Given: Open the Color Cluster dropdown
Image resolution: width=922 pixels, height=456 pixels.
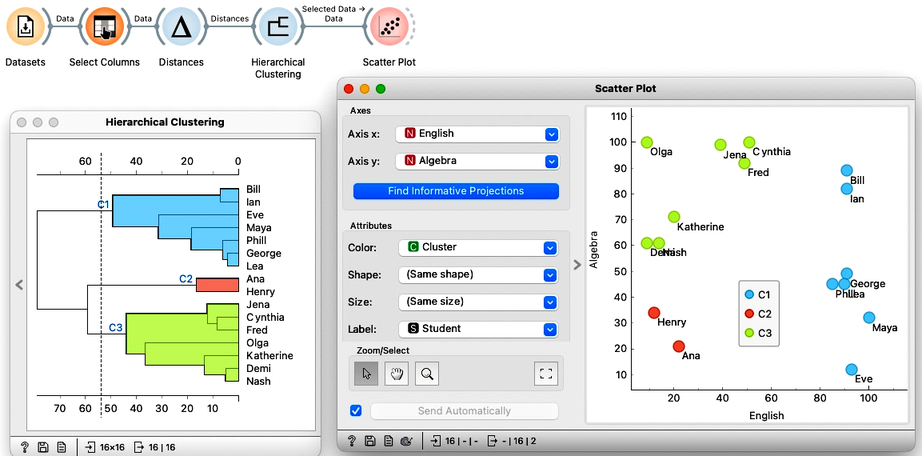Looking at the screenshot, I should tap(477, 247).
